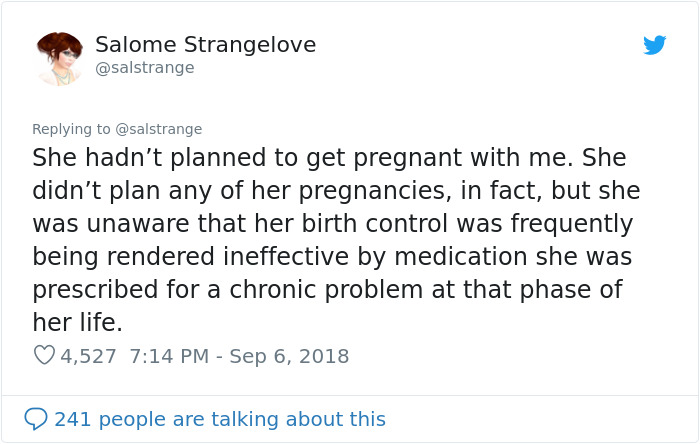Click the number 241 in the footer

[71, 418]
